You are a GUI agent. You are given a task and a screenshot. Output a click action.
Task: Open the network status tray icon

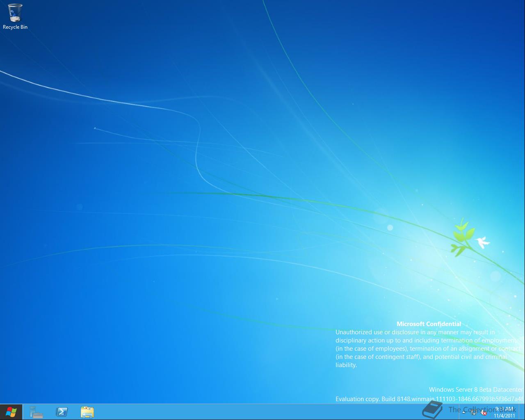[474, 412]
